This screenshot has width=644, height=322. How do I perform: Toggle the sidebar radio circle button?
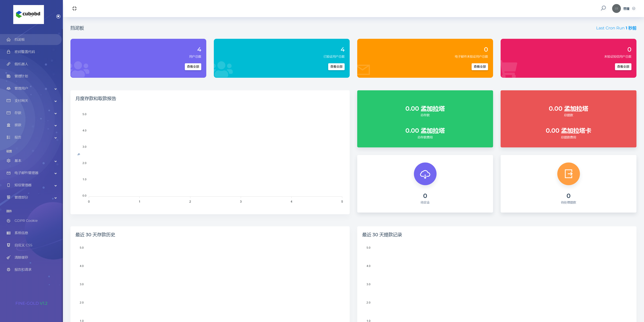pyautogui.click(x=58, y=16)
